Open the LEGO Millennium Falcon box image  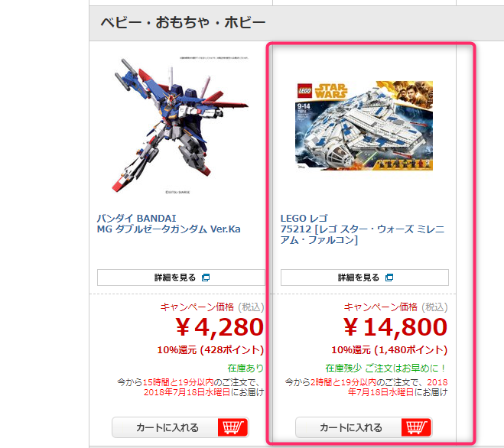[364, 125]
